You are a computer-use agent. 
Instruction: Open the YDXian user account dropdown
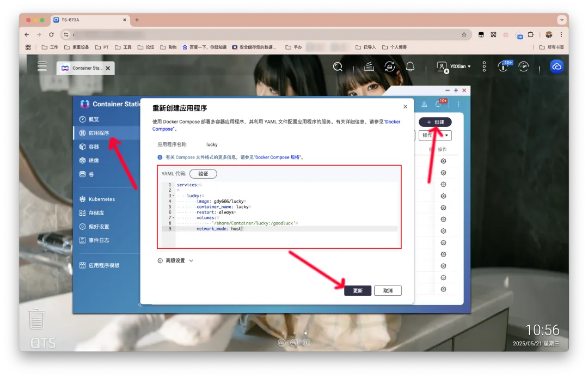coord(454,66)
